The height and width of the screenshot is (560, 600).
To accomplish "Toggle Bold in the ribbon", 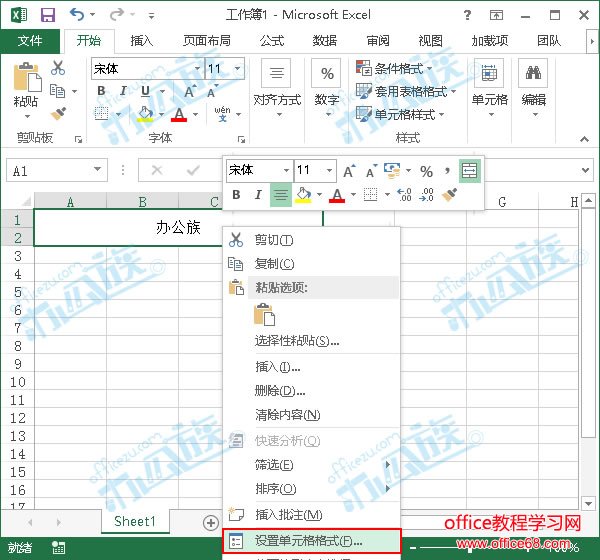I will click(101, 91).
